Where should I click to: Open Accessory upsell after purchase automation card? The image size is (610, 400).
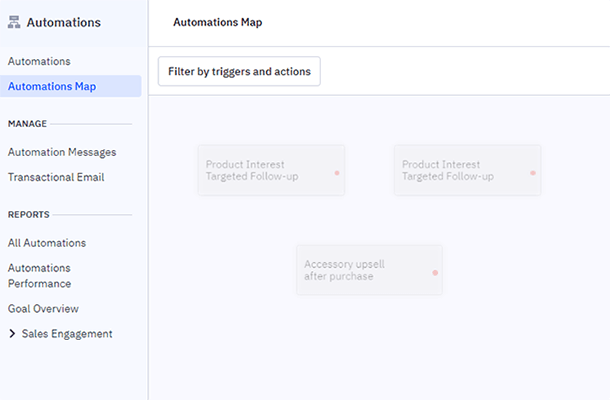[358, 270]
